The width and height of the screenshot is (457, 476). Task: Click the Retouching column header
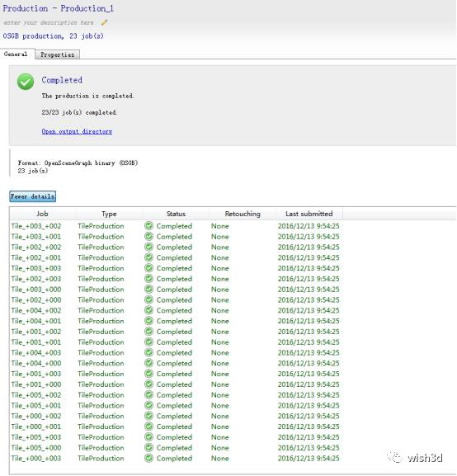[x=243, y=214]
